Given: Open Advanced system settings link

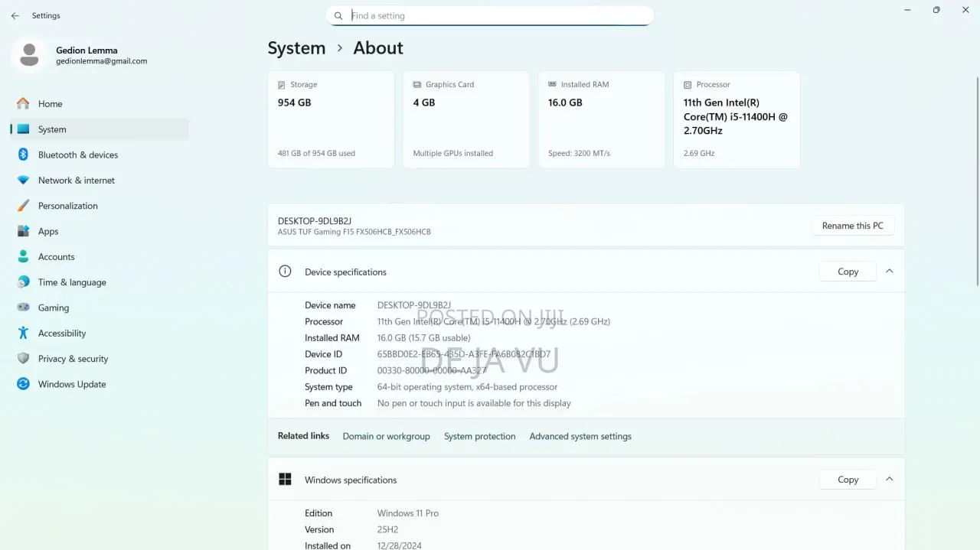Looking at the screenshot, I should click(580, 436).
